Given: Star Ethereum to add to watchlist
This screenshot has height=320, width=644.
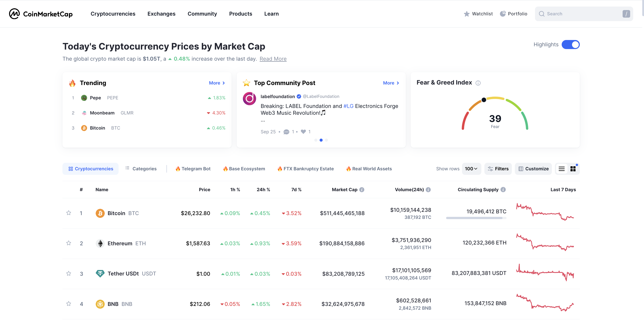Looking at the screenshot, I should [x=68, y=243].
